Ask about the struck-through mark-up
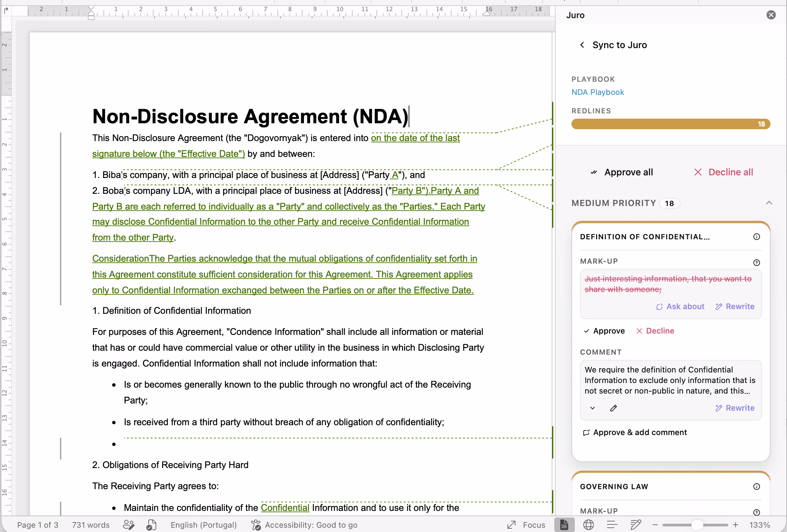The width and height of the screenshot is (787, 532). point(680,307)
